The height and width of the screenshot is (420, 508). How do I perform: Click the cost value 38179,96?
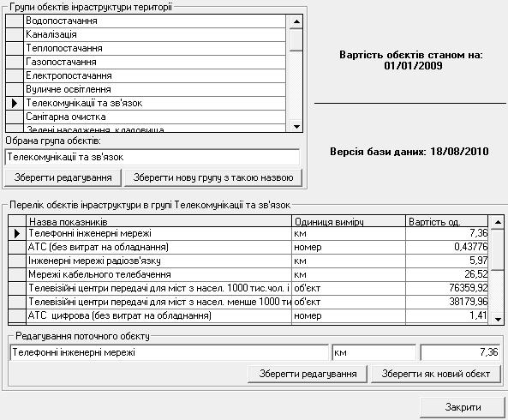pos(468,302)
